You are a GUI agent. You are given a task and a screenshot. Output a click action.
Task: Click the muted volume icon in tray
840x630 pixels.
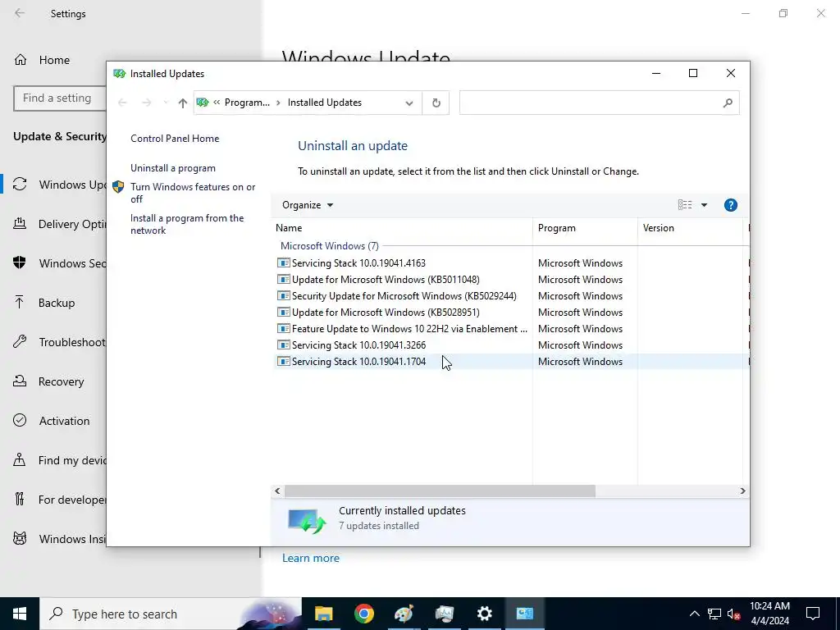coord(734,614)
